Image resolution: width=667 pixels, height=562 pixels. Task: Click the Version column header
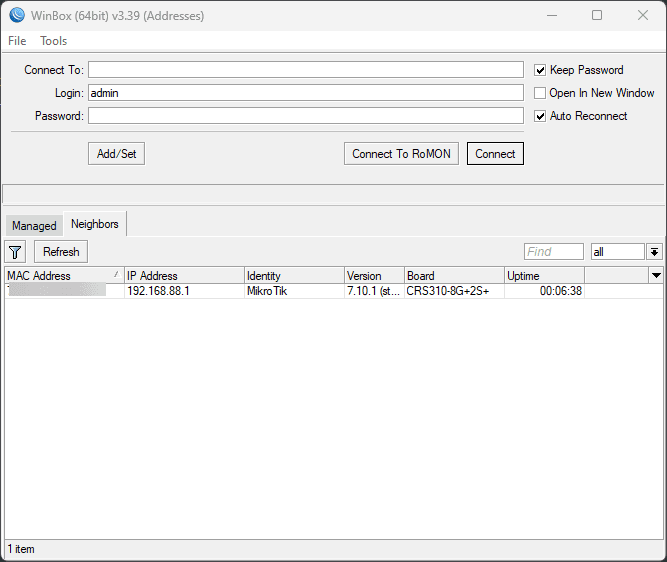tap(374, 276)
